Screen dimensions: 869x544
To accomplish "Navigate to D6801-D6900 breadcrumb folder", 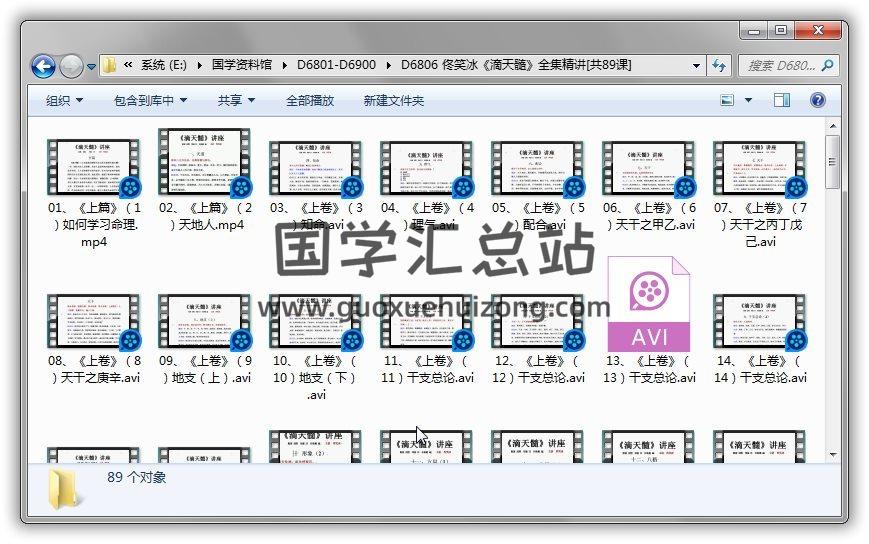I will 336,66.
